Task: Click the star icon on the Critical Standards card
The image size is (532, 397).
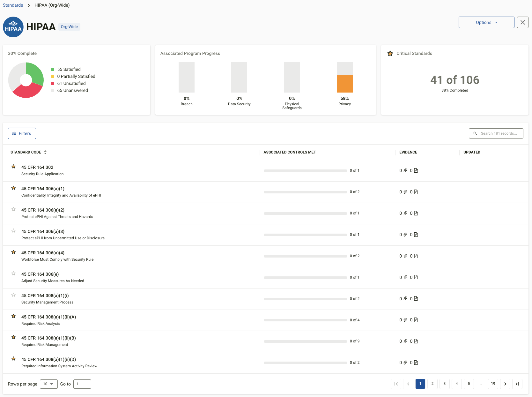Action: click(390, 53)
